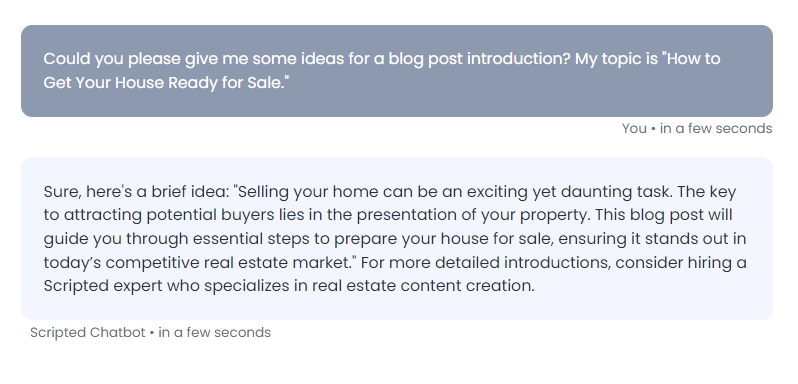Click the user's blog post question bubble

pyautogui.click(x=396, y=71)
